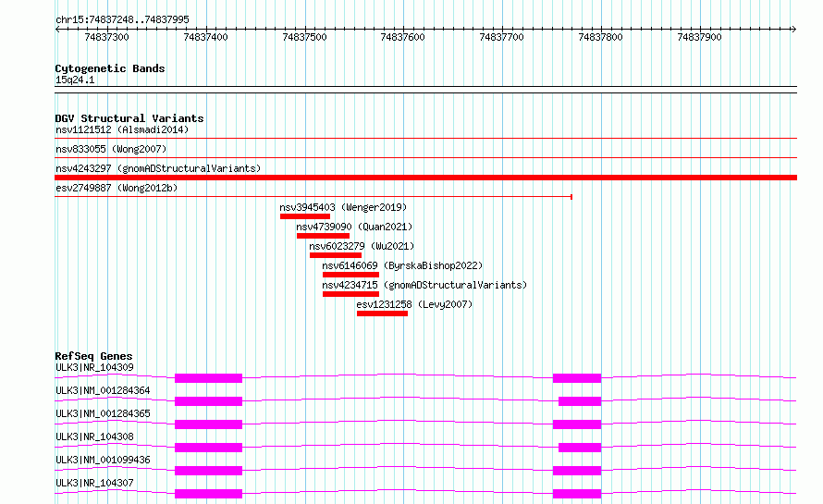Select right exon of ULK3|NR_104308
Viewport: 823px width, 504px height.
(580, 448)
